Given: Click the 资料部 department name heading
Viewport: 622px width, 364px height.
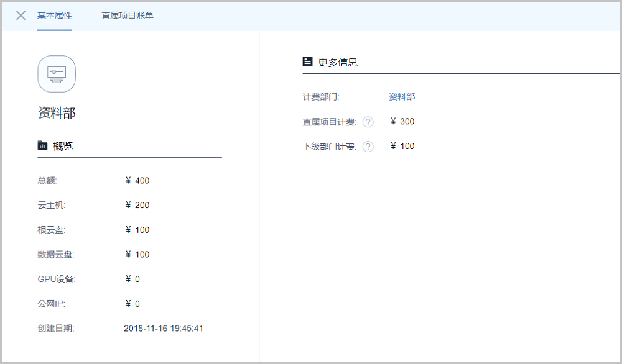Looking at the screenshot, I should [x=57, y=113].
